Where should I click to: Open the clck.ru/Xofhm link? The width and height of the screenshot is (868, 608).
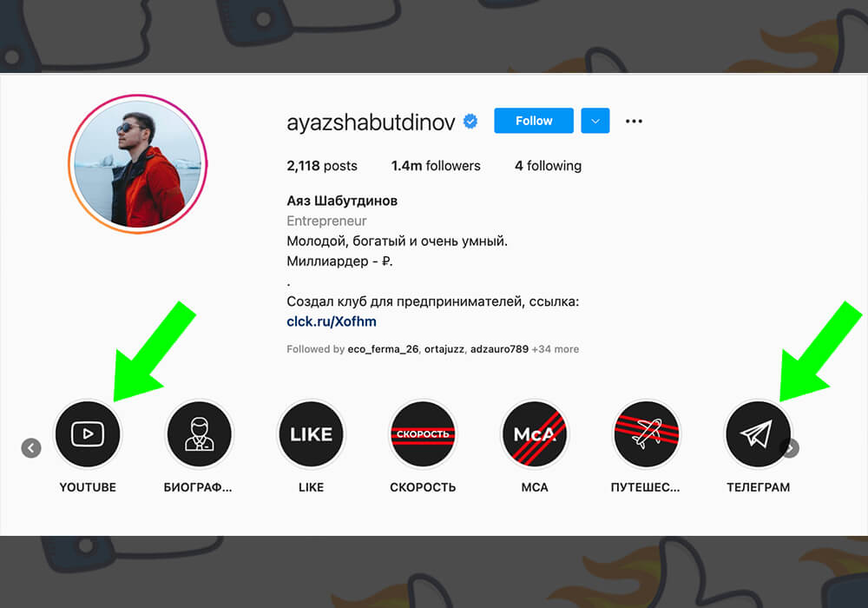click(x=332, y=321)
